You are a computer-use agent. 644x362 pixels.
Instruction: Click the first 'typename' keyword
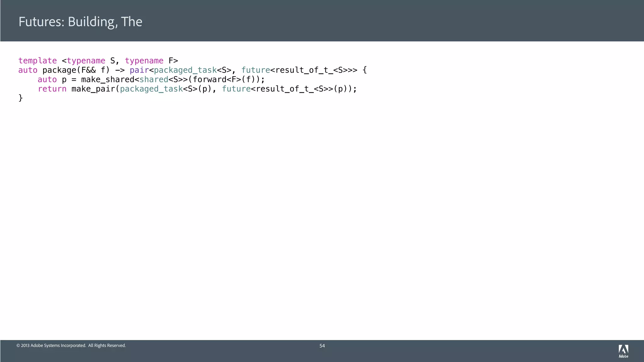tap(86, 61)
